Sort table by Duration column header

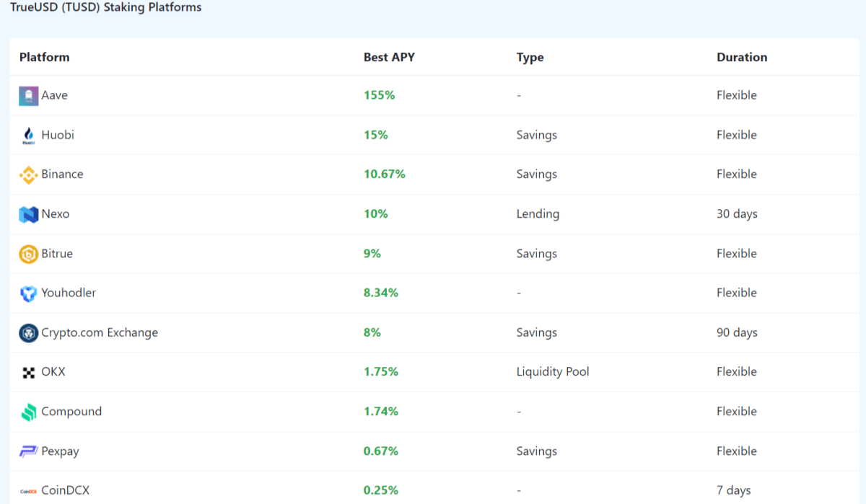742,57
